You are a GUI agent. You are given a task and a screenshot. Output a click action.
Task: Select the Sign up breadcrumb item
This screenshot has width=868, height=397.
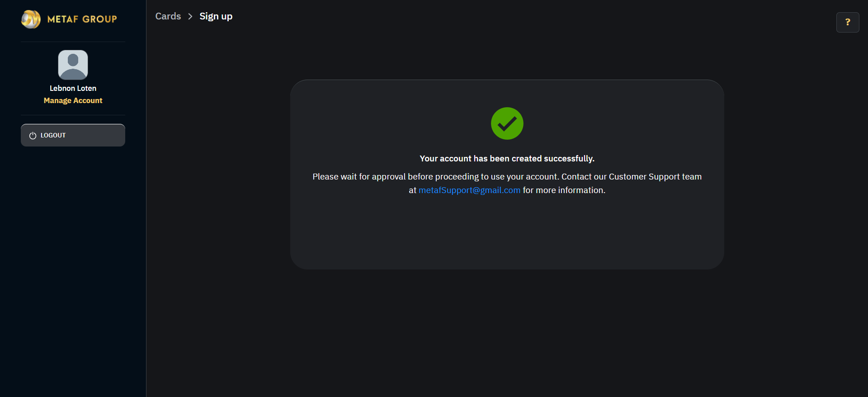pyautogui.click(x=216, y=16)
